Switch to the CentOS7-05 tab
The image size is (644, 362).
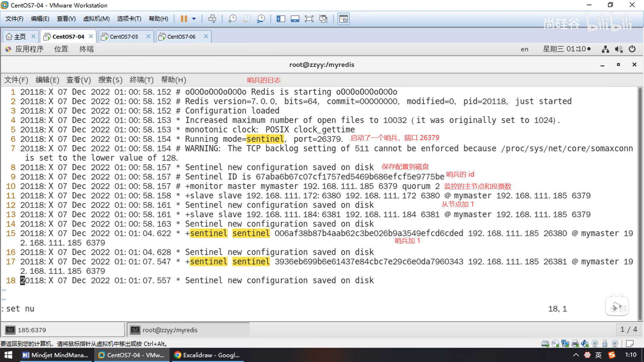tap(124, 37)
